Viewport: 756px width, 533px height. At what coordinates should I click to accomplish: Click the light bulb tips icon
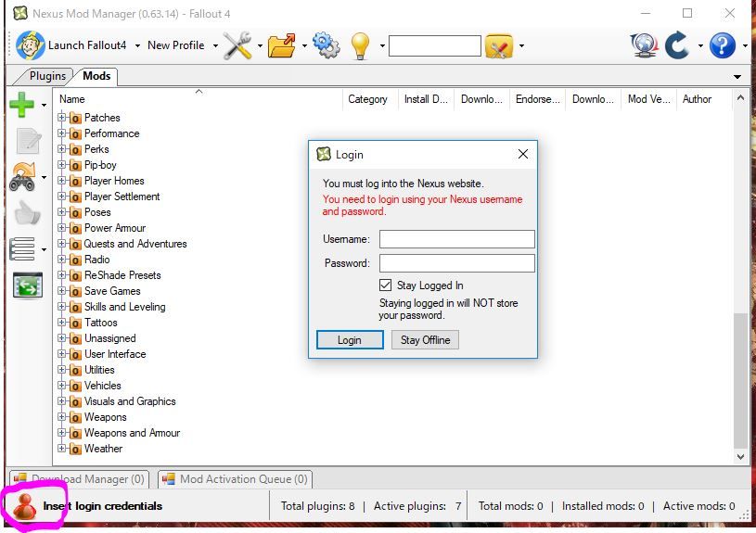360,45
